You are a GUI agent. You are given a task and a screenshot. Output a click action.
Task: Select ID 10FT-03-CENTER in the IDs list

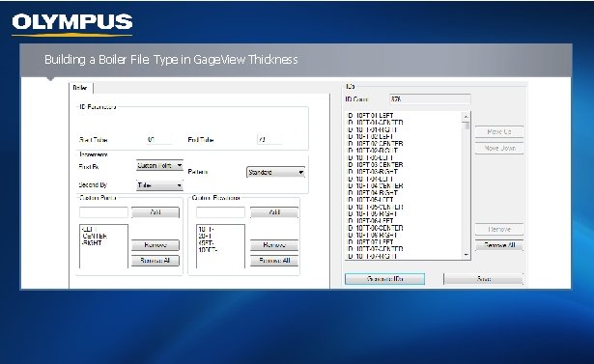[375, 165]
